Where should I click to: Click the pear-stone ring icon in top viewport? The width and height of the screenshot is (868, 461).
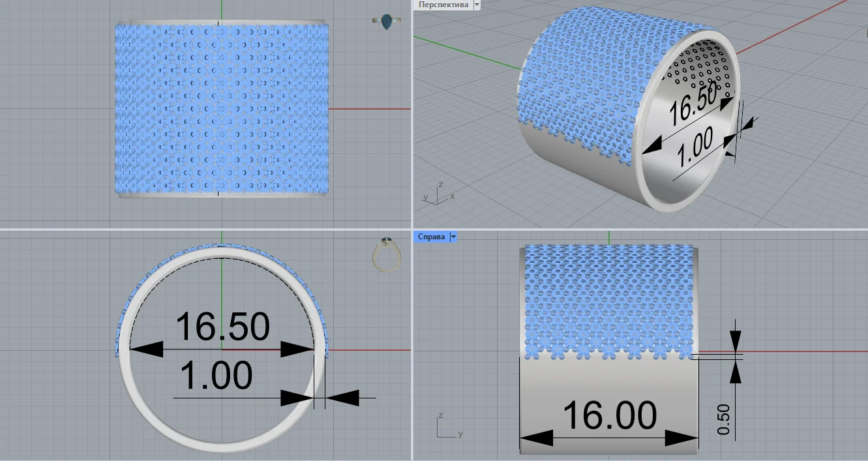(387, 22)
